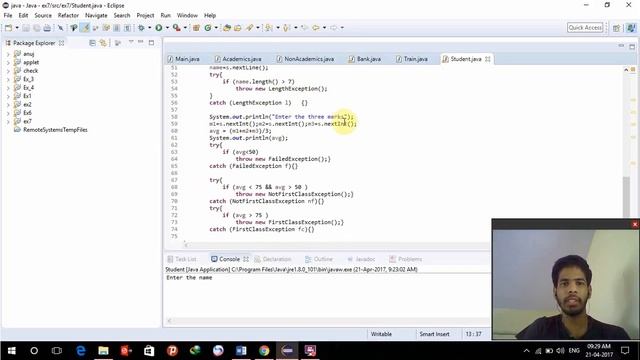
Task: Click the New Java Class green icon
Action: tap(208, 28)
